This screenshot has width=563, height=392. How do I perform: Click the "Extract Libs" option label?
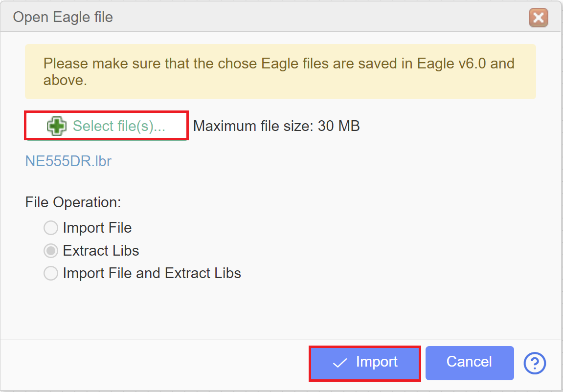[101, 251]
